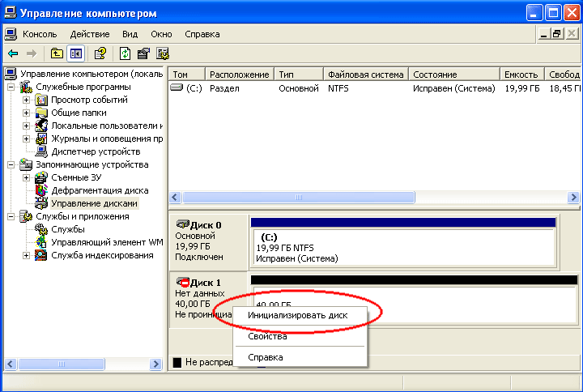Click the Help question mark toolbar icon

tap(100, 53)
